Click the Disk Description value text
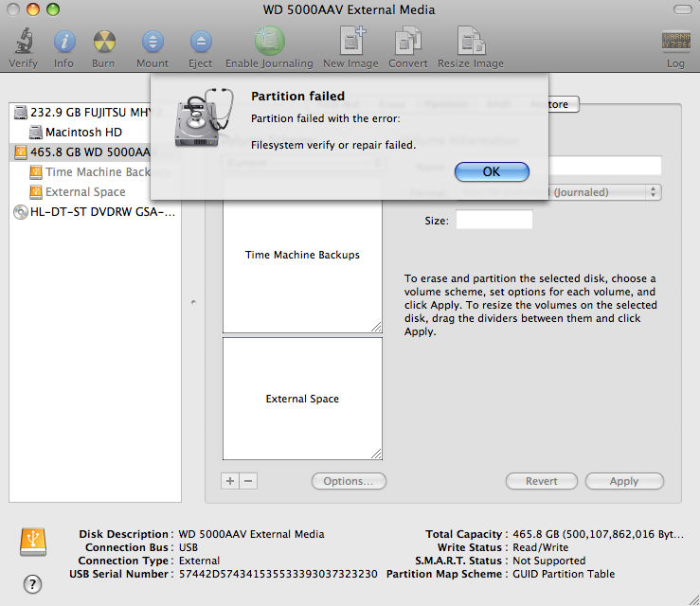This screenshot has height=606, width=700. pos(251,534)
